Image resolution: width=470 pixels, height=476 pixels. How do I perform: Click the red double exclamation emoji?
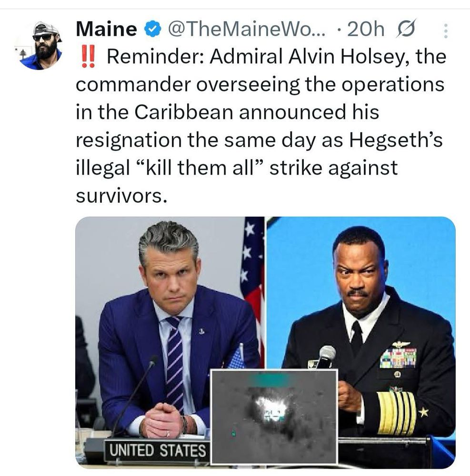point(88,57)
